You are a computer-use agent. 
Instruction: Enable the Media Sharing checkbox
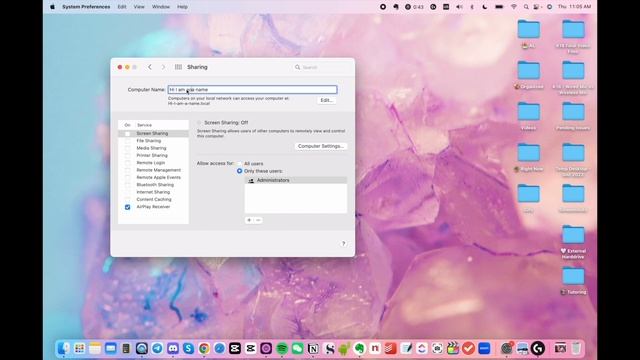click(x=127, y=148)
